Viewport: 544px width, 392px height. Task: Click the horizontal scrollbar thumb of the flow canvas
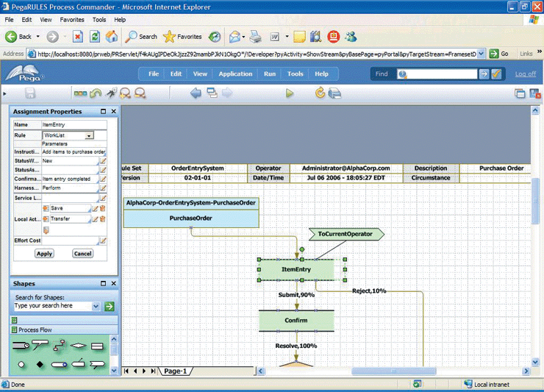click(393, 371)
